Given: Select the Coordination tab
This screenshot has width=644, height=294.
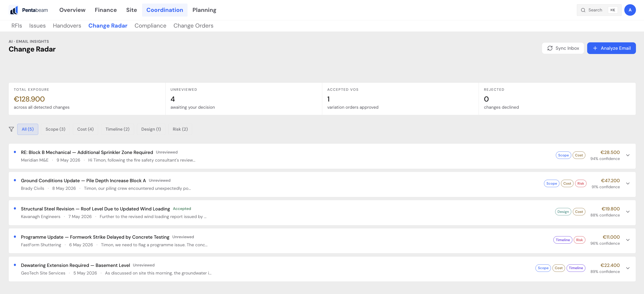Looking at the screenshot, I should (x=164, y=10).
